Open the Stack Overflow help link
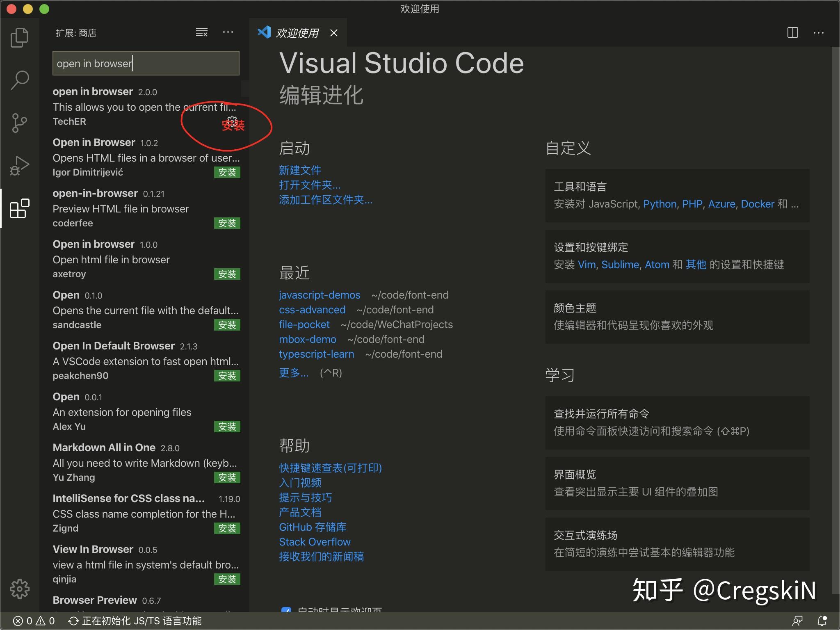Image resolution: width=840 pixels, height=630 pixels. 314,541
